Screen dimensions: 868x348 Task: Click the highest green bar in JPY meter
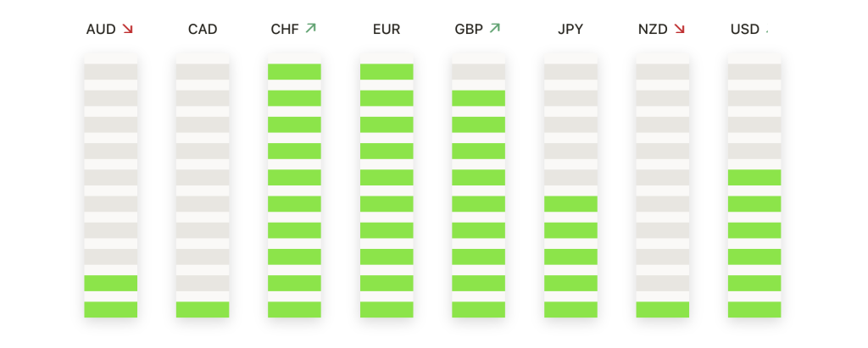click(570, 203)
